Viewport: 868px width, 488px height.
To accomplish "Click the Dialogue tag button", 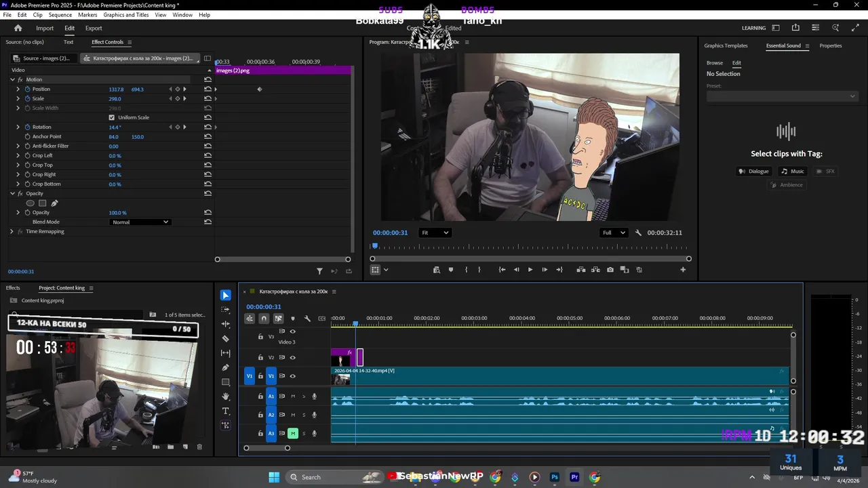I will click(755, 171).
